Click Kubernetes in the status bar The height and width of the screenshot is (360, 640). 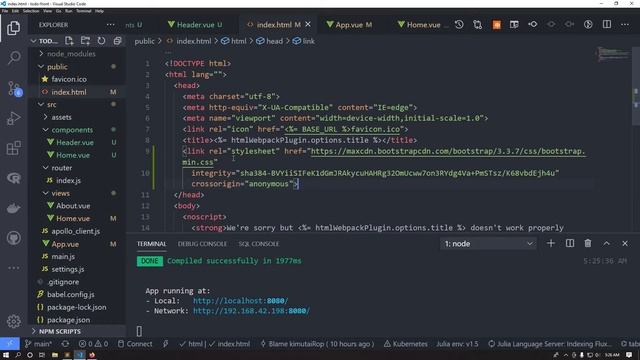(406, 344)
